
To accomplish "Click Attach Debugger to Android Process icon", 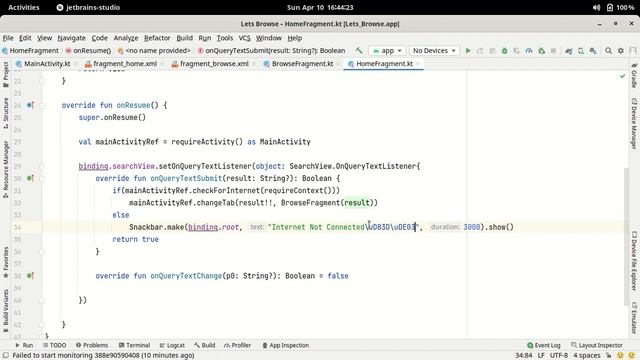I will (x=541, y=51).
